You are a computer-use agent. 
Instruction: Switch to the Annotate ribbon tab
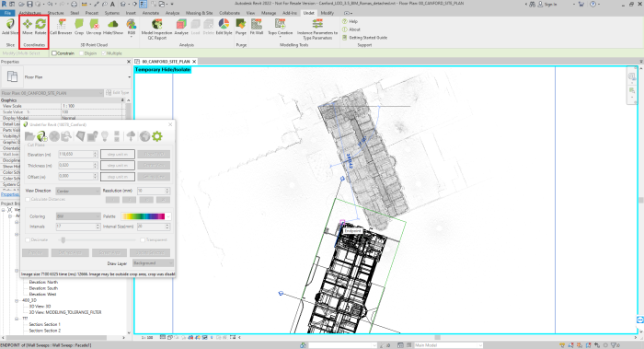pyautogui.click(x=150, y=13)
